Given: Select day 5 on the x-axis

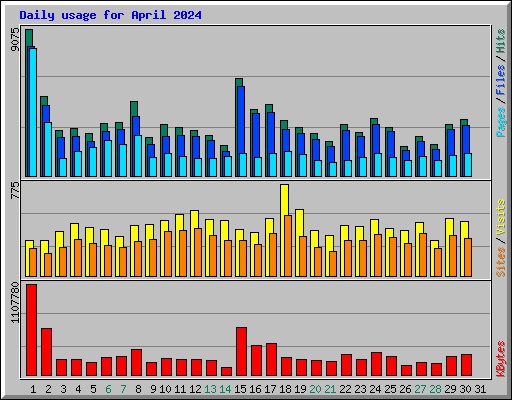Looking at the screenshot, I should [x=93, y=389].
